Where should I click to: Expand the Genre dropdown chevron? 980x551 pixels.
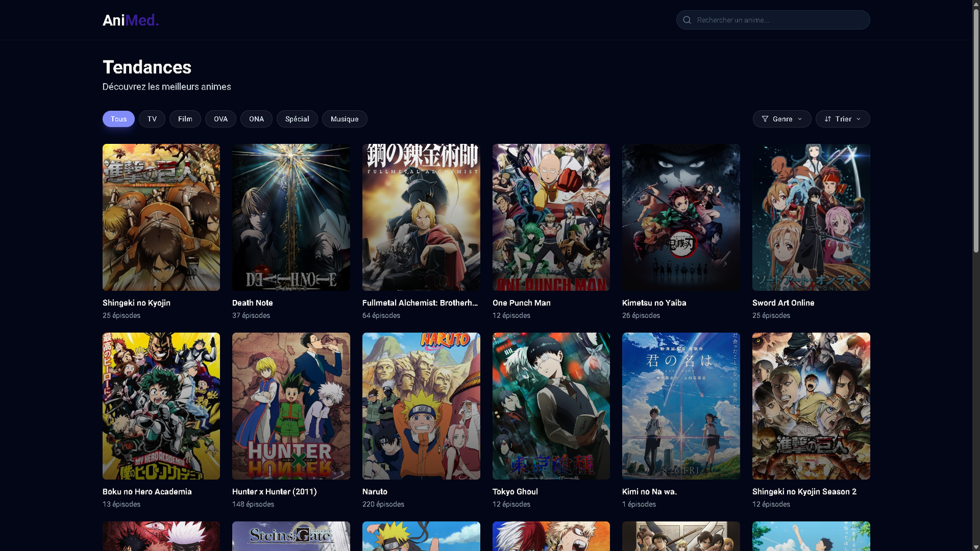[800, 119]
